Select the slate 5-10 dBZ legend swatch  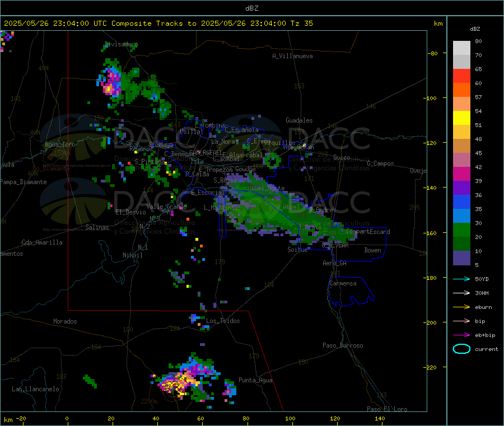click(x=461, y=258)
